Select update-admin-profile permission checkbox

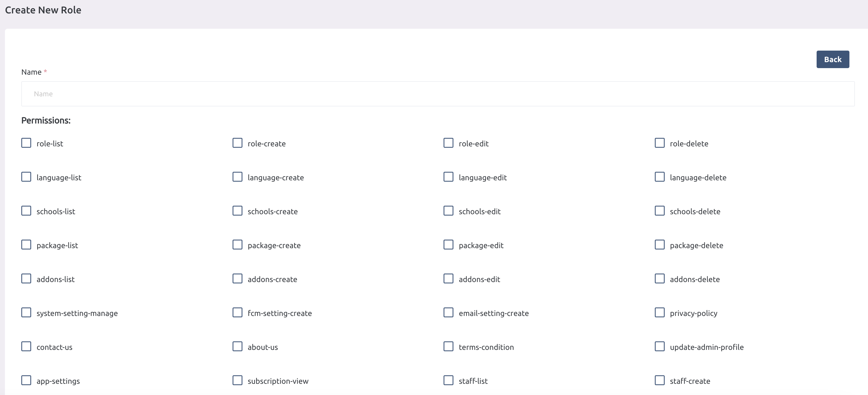click(x=659, y=346)
